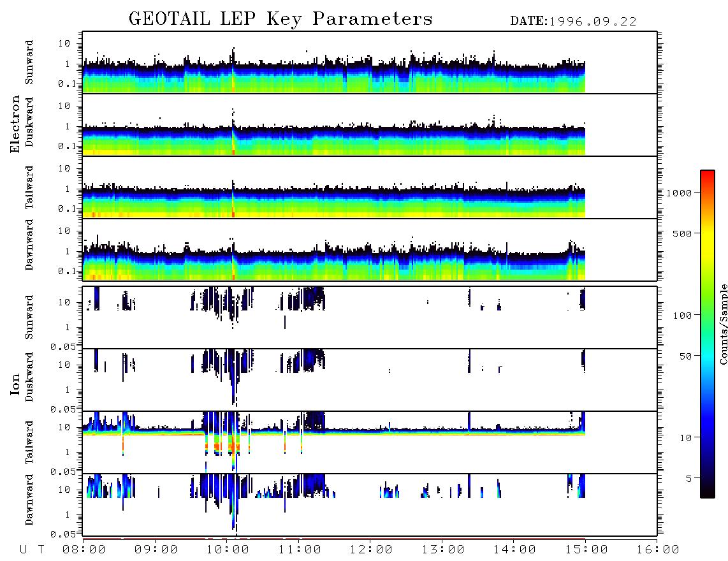Image resolution: width=728 pixels, height=561 pixels.
Task: Select the 'DATE:1996.09.22' label
Action: coord(573,22)
